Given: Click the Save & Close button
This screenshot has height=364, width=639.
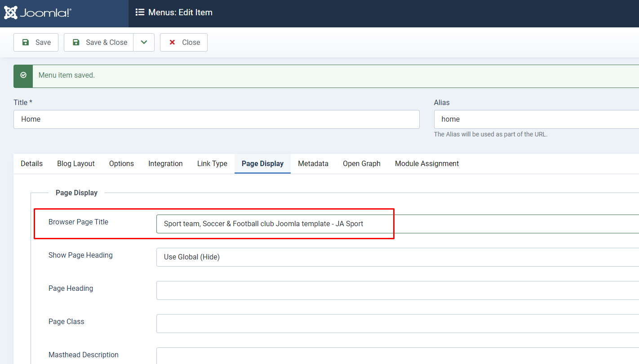Looking at the screenshot, I should coord(99,42).
